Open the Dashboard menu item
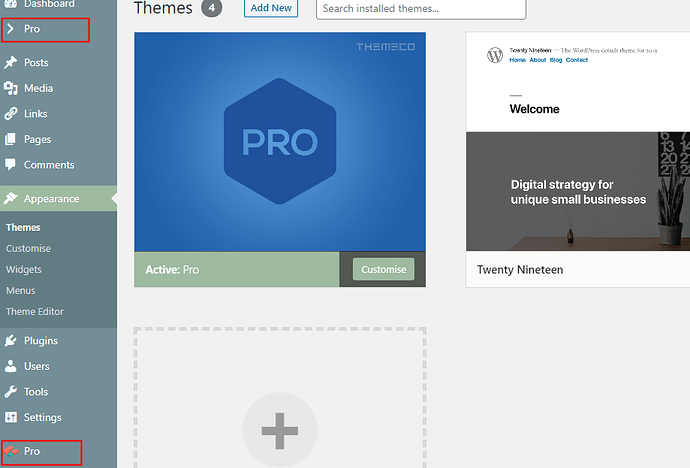 click(x=50, y=4)
